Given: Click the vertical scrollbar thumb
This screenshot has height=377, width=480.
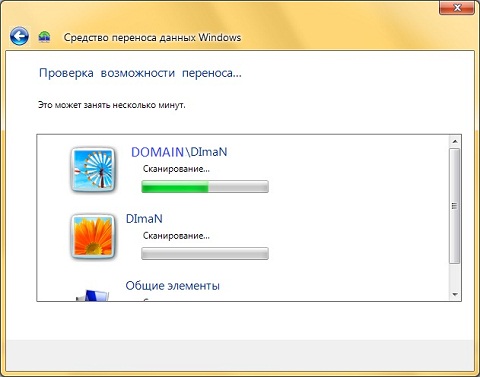Looking at the screenshot, I should click(x=455, y=206).
